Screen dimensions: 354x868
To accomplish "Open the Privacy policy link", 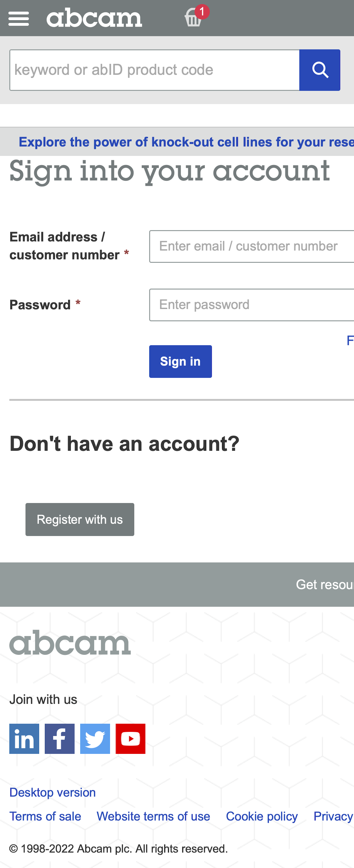I will (333, 816).
